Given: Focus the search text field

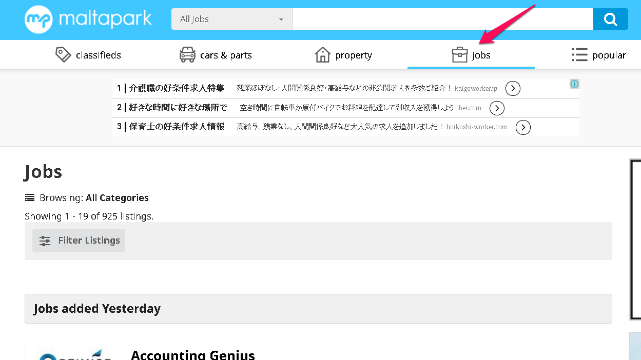Looking at the screenshot, I should pyautogui.click(x=443, y=19).
